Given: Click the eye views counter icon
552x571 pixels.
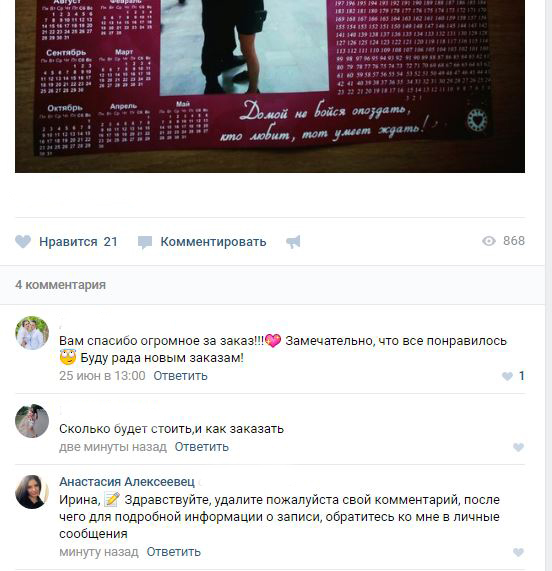Looking at the screenshot, I should point(489,241).
